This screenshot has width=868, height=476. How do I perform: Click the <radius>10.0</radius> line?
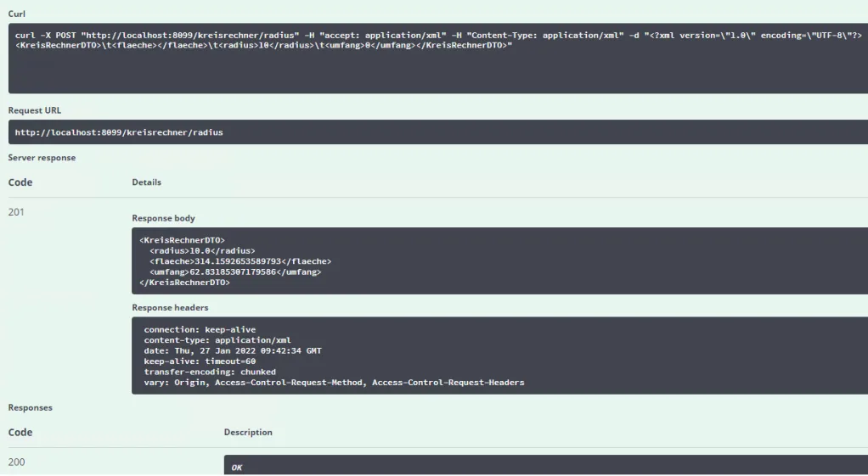[202, 250]
